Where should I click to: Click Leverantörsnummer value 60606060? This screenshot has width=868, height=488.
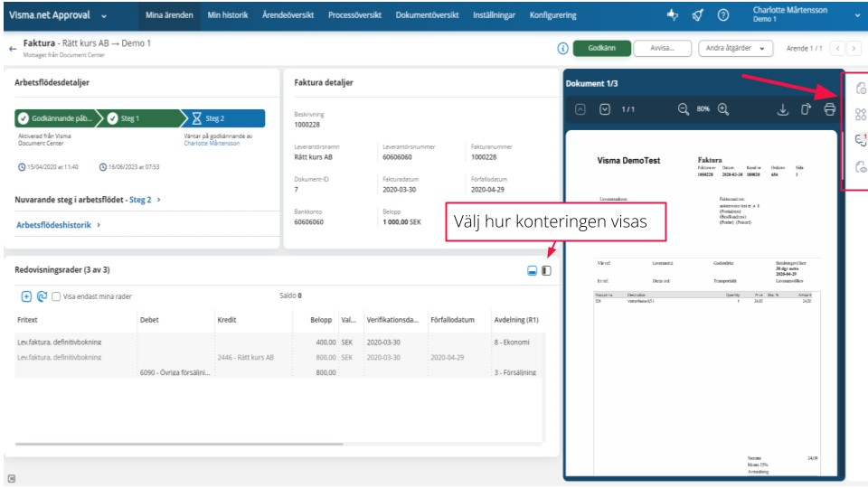coord(398,157)
